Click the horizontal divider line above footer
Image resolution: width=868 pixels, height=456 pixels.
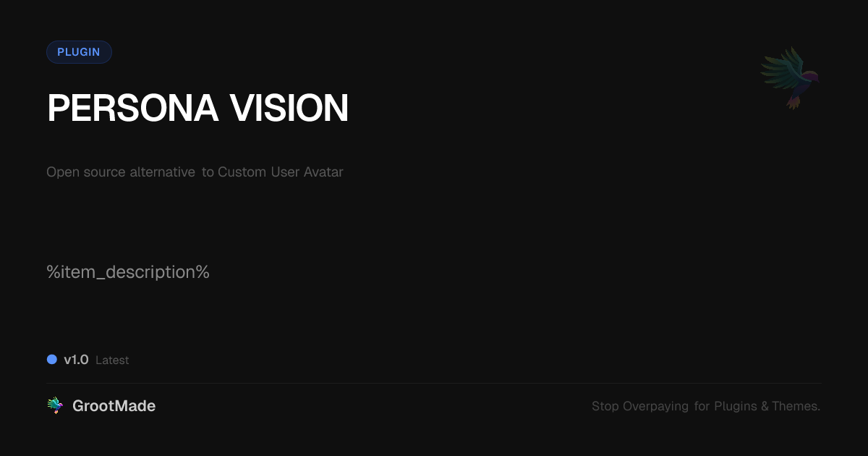[x=434, y=383]
